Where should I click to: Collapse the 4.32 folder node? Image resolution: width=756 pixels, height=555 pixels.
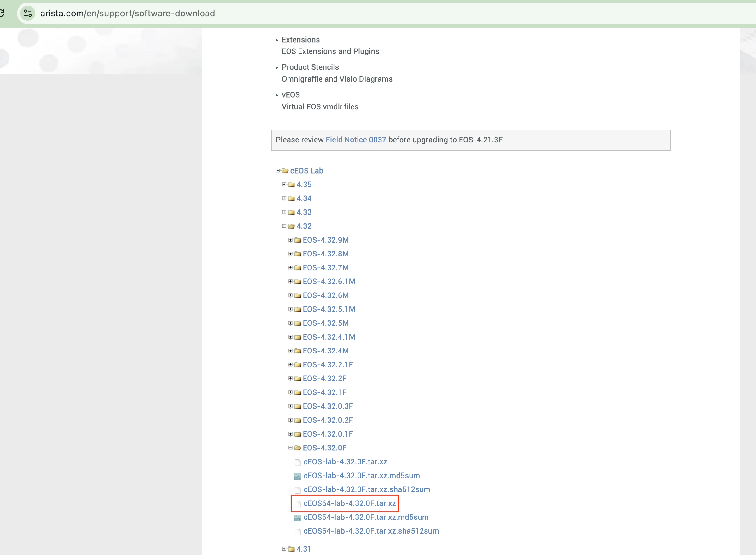pos(284,226)
